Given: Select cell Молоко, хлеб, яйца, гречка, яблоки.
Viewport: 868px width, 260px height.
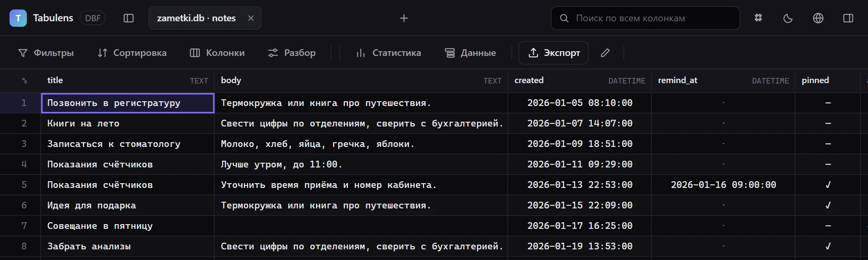Looking at the screenshot, I should [361, 144].
